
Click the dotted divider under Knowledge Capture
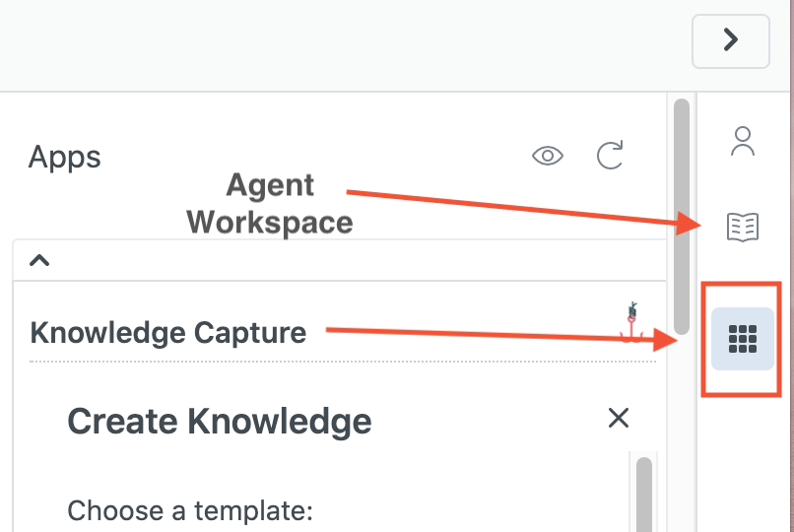tap(343, 362)
